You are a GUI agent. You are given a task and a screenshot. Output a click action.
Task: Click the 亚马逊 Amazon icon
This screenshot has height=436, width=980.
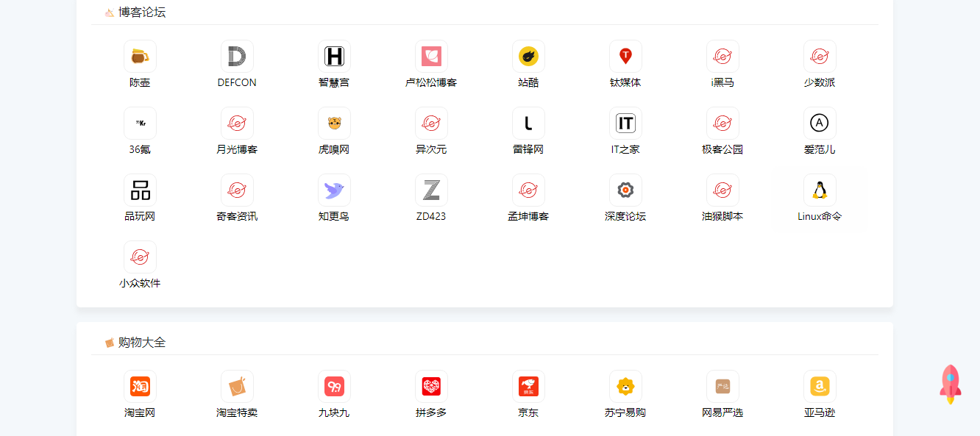(x=820, y=387)
